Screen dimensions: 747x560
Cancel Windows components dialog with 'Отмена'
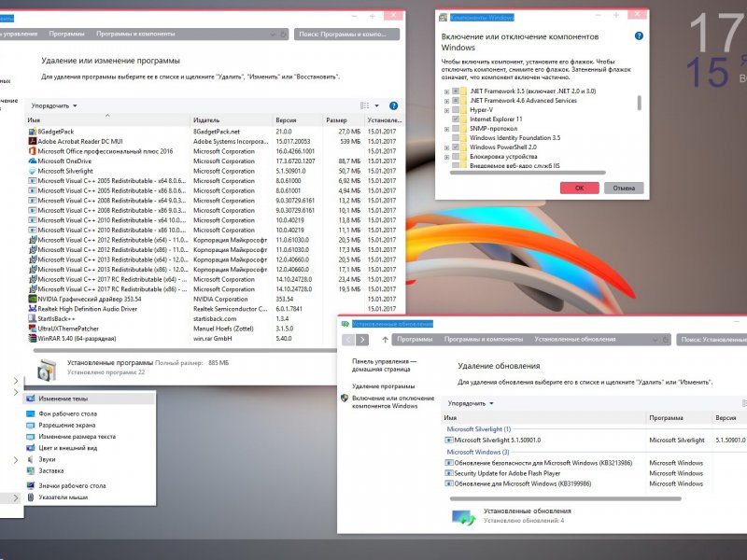624,189
